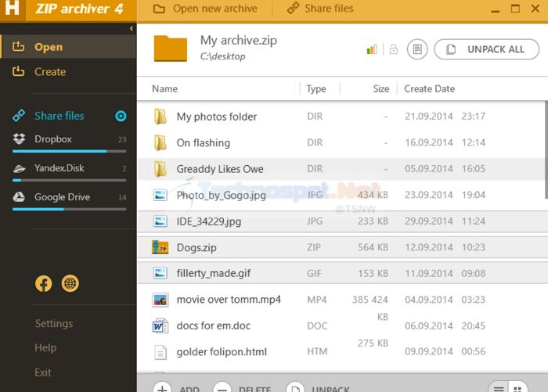
Task: Click the 564 KB size of Dogs.zip
Action: tap(373, 247)
